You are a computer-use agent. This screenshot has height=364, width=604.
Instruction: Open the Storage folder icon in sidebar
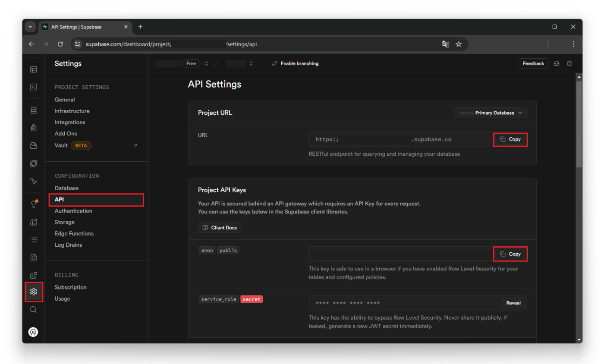click(33, 146)
